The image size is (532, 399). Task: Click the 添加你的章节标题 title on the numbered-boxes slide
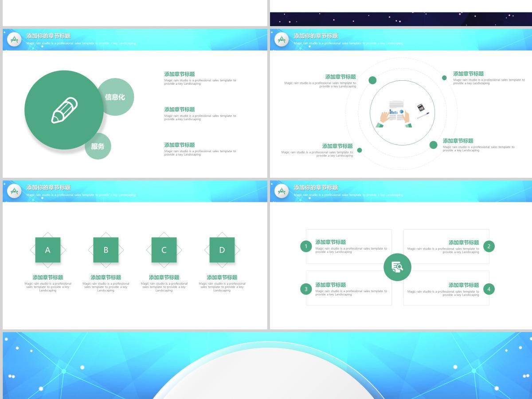pyautogui.click(x=316, y=188)
